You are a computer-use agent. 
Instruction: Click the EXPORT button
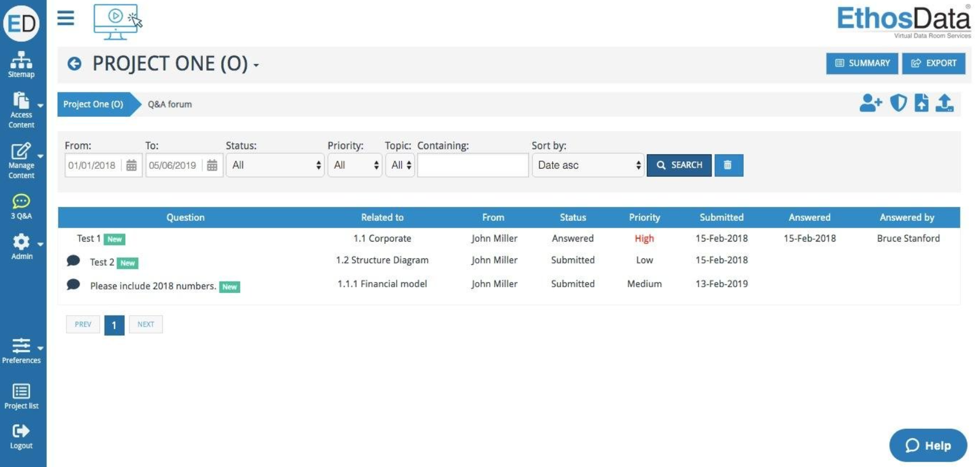[x=934, y=63]
